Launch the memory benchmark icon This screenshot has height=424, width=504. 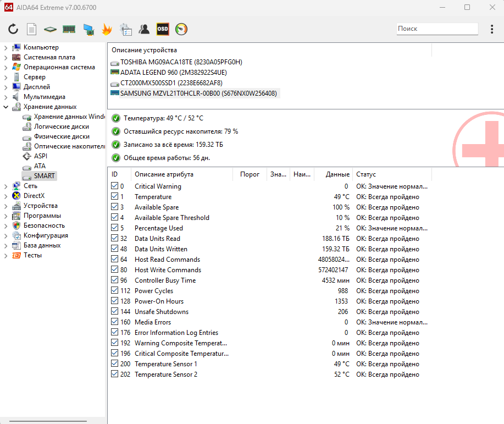point(69,29)
